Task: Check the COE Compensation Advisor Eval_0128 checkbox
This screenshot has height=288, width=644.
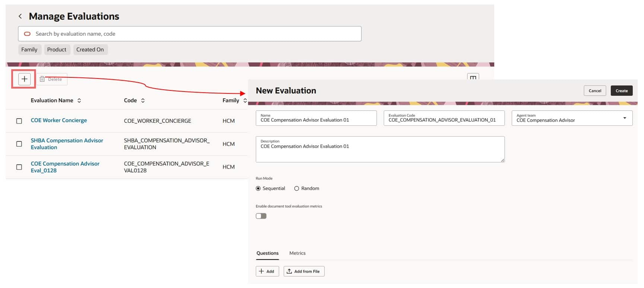Action: pyautogui.click(x=19, y=167)
